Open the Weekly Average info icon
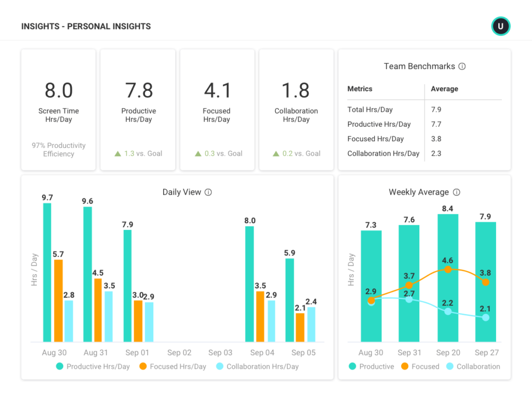532x404 pixels. (x=457, y=192)
